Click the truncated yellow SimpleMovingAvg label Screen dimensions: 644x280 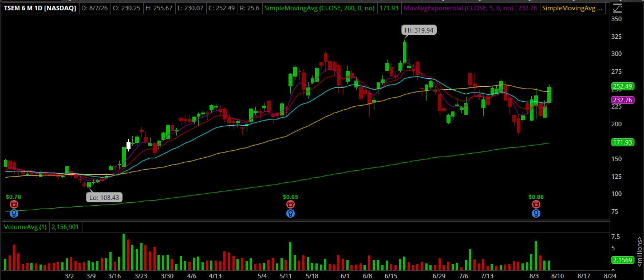click(x=572, y=8)
